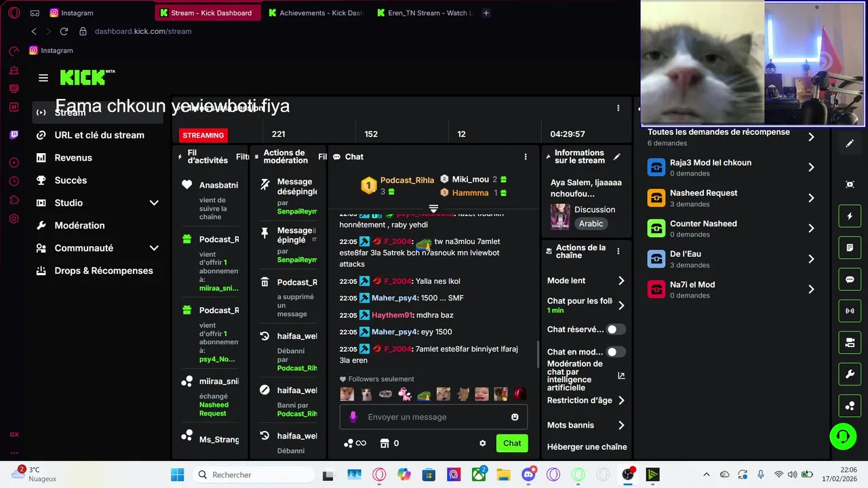
Task: Click the broadcast signal icon in right sidebar
Action: coord(850,311)
